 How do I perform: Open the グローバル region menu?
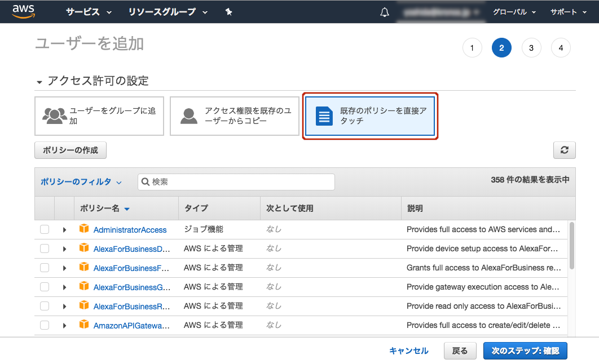click(x=514, y=12)
